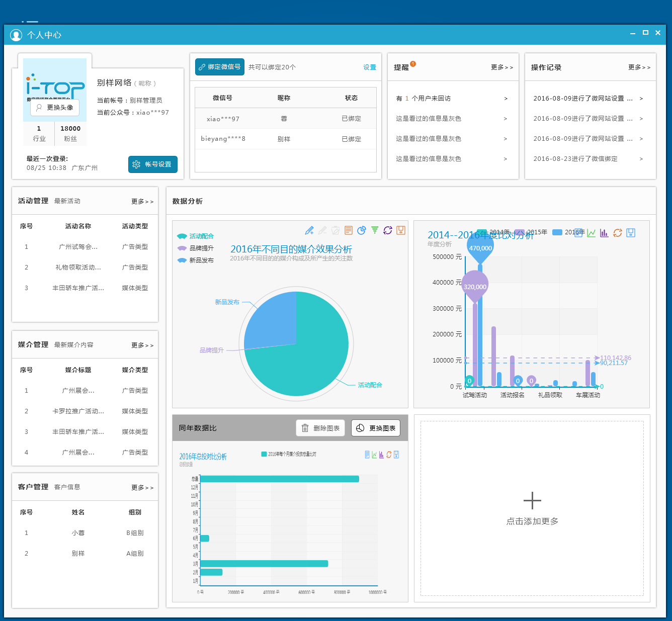Click the pencil-minus remove mark icon on pie chart

pyautogui.click(x=322, y=230)
